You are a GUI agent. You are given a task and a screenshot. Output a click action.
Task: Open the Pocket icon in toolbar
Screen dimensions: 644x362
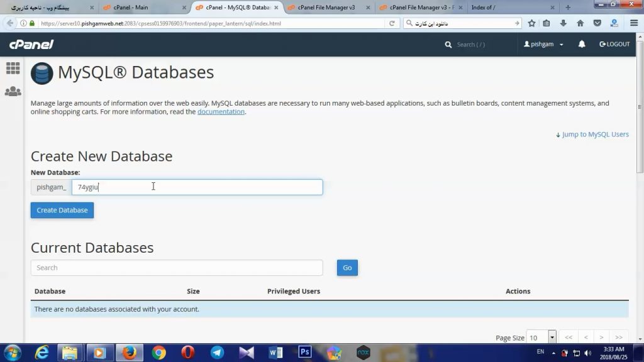click(x=597, y=23)
